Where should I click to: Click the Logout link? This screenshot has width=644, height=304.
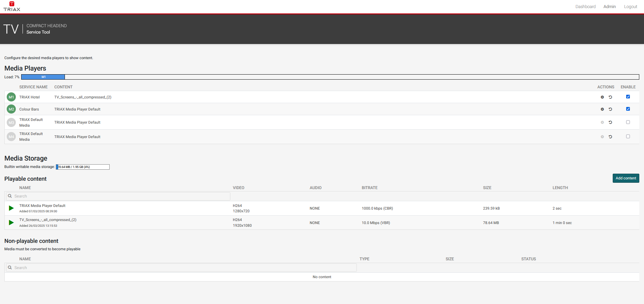click(x=631, y=7)
